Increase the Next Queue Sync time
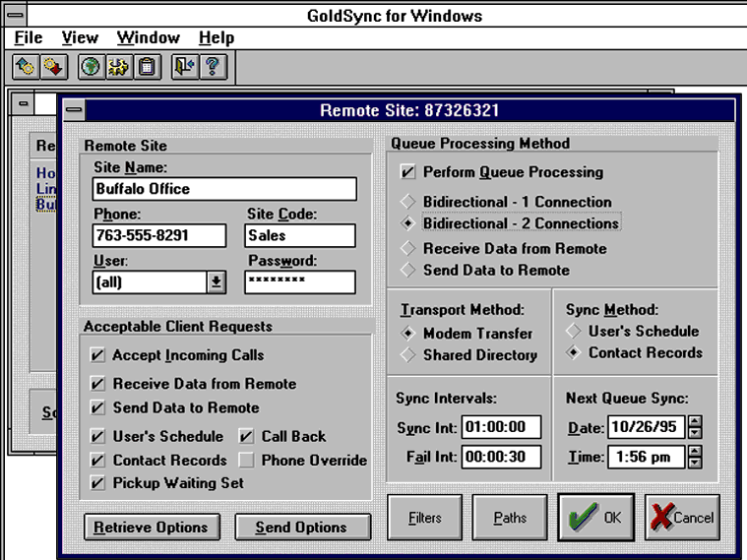The image size is (747, 560). pos(695,451)
